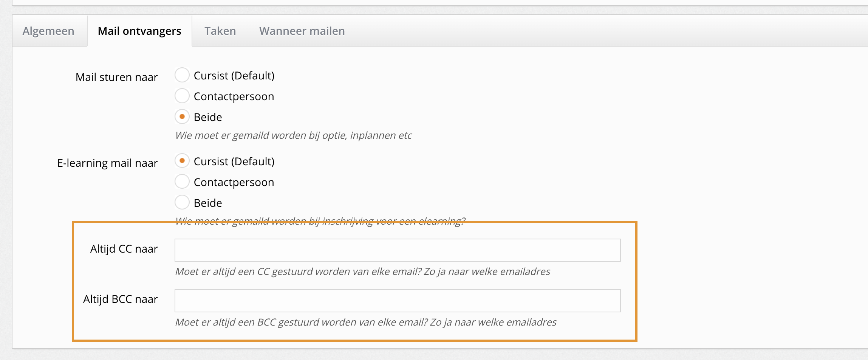Select Cursist (Default) for Mail sturen naar
The width and height of the screenshot is (868, 360).
click(x=182, y=75)
